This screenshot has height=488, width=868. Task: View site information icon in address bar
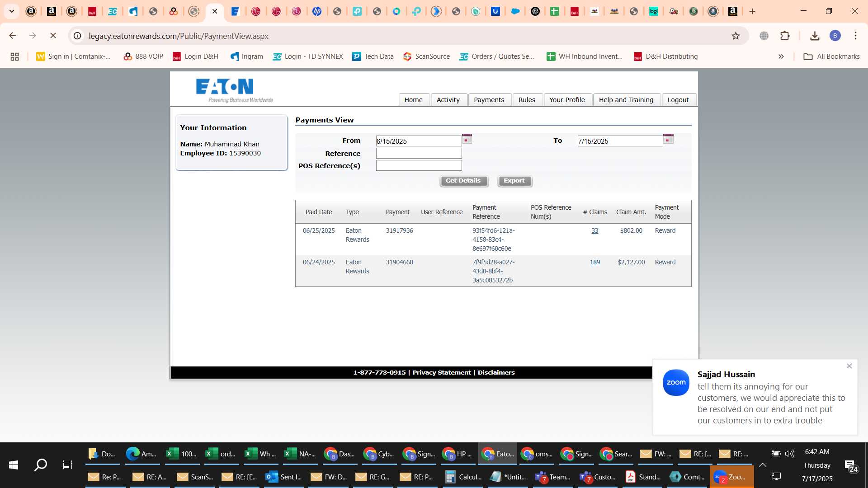pos(78,36)
